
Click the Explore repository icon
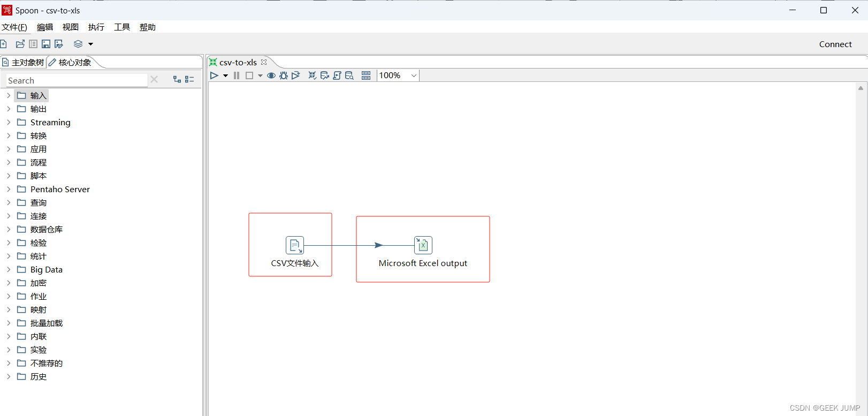[33, 44]
